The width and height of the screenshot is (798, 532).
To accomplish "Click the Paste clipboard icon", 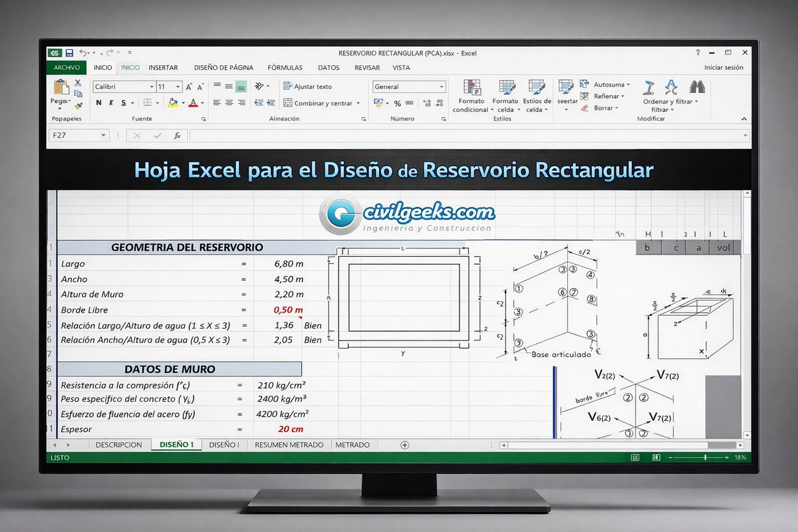I will tap(61, 87).
